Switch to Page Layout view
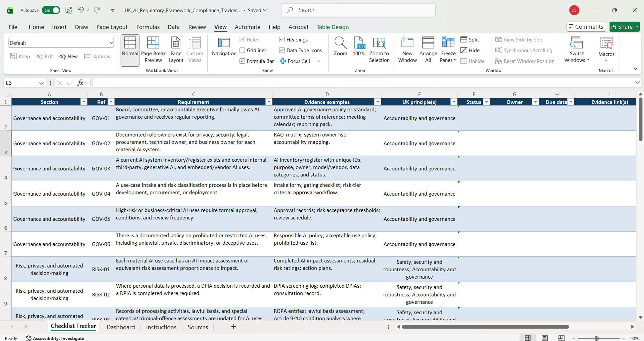 (x=176, y=50)
